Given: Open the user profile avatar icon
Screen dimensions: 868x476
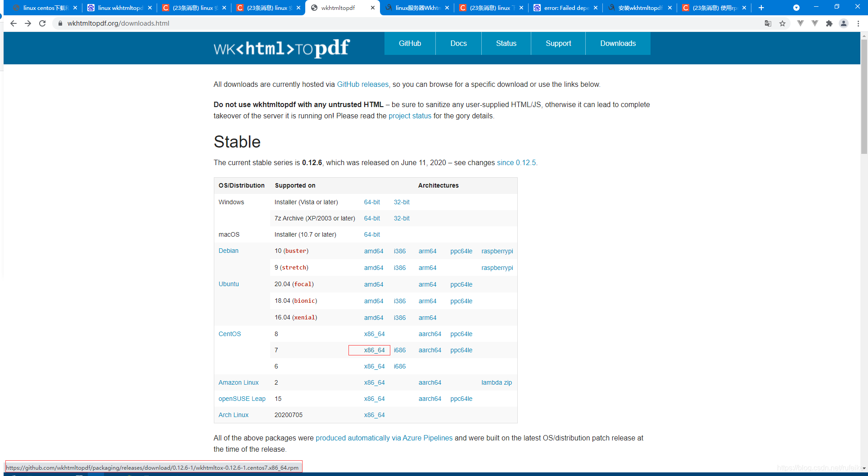Looking at the screenshot, I should click(x=844, y=23).
